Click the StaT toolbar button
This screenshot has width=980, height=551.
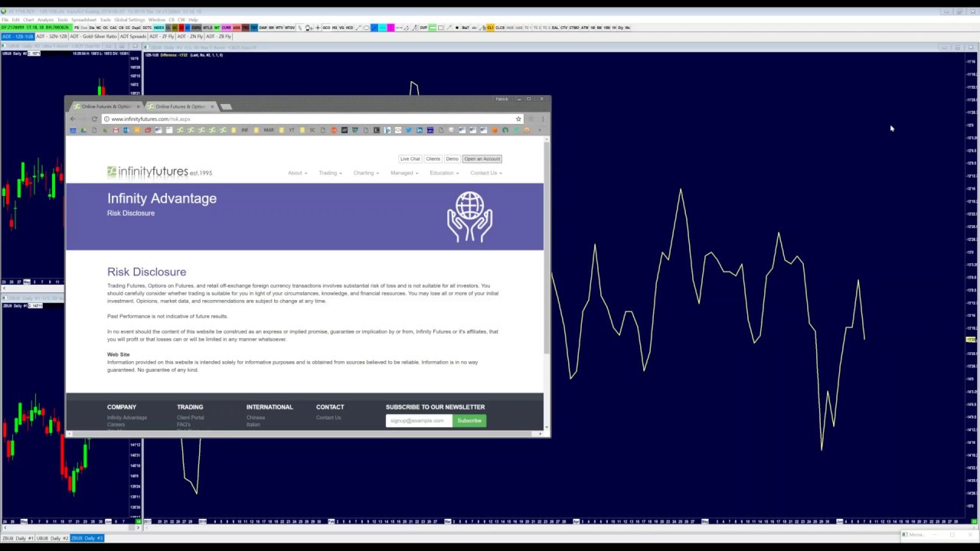tap(465, 28)
